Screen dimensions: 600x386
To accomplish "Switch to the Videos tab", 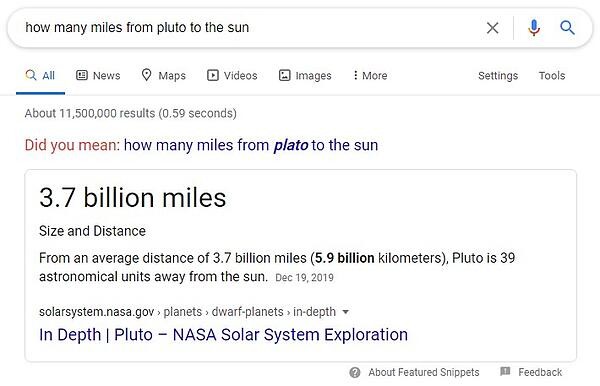I will [x=232, y=75].
